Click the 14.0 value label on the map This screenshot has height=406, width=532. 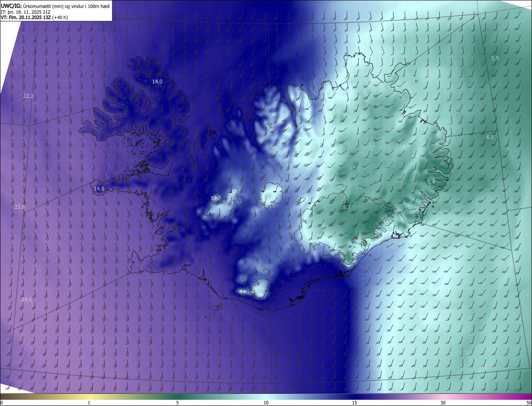[157, 81]
